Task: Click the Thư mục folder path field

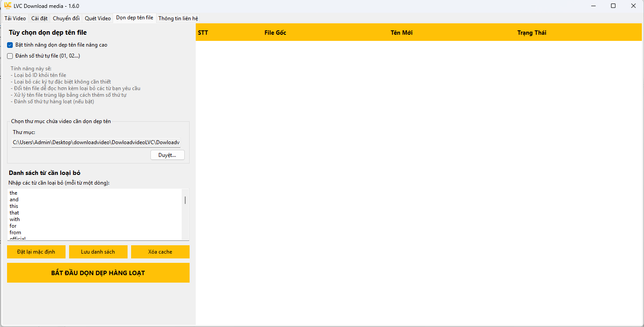Action: (96, 142)
